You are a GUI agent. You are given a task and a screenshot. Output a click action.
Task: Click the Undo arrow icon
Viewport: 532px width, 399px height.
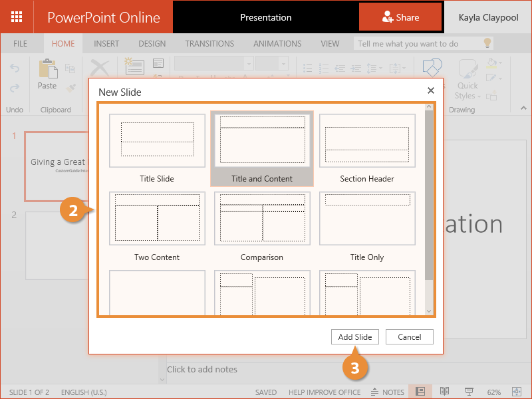(15, 68)
